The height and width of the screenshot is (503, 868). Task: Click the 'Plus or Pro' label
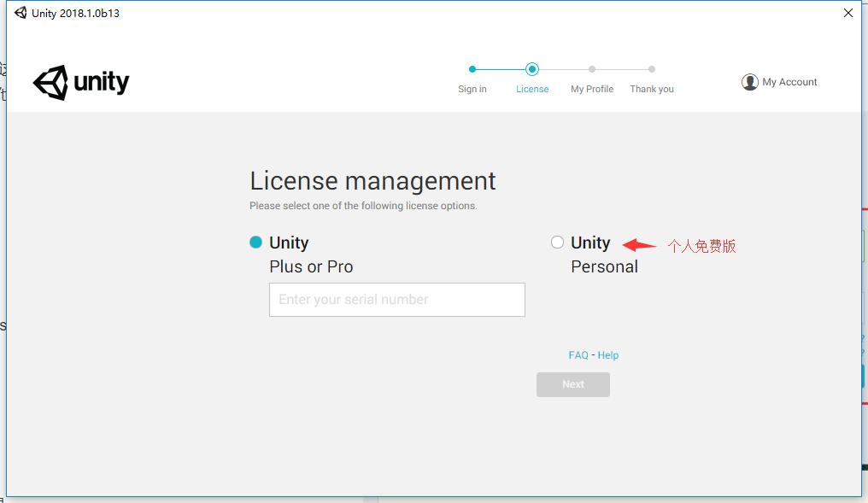point(311,266)
